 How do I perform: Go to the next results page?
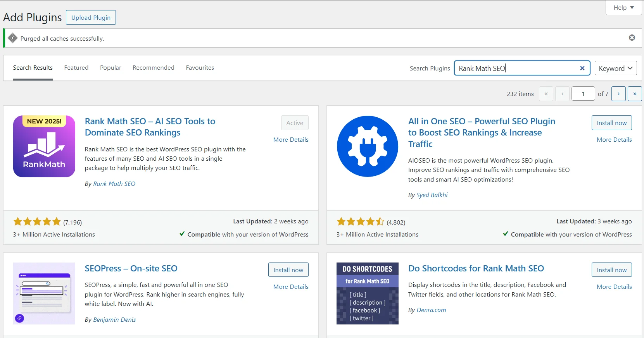(x=618, y=94)
